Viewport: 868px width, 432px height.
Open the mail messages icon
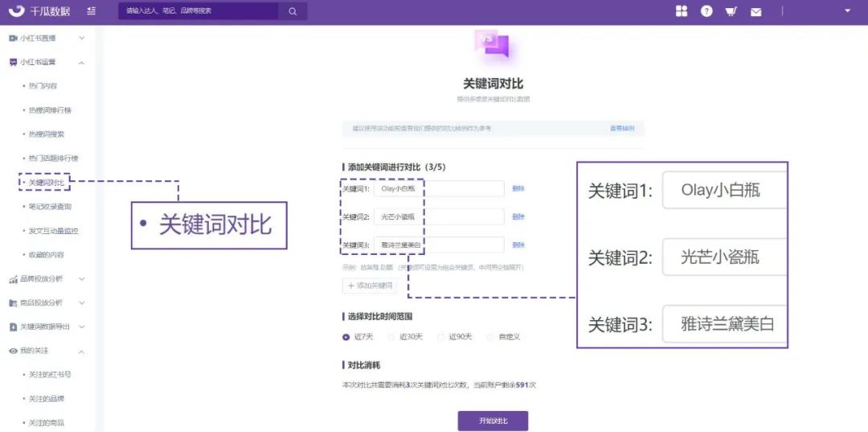click(x=755, y=11)
